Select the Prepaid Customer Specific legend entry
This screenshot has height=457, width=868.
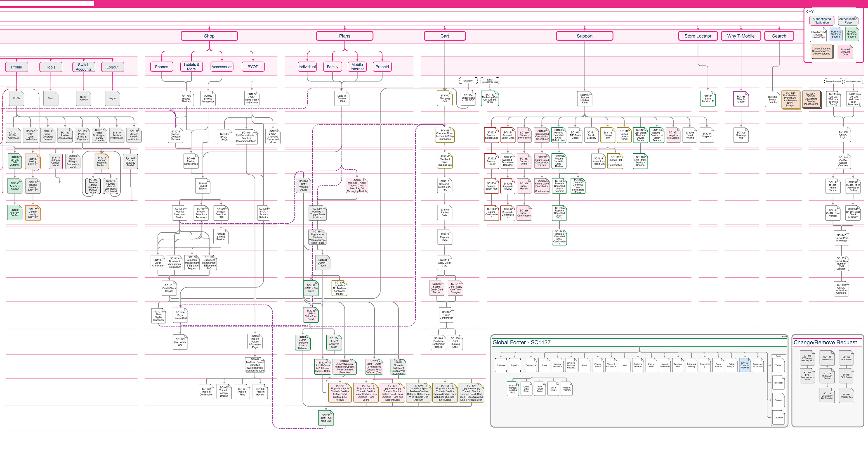click(x=852, y=34)
